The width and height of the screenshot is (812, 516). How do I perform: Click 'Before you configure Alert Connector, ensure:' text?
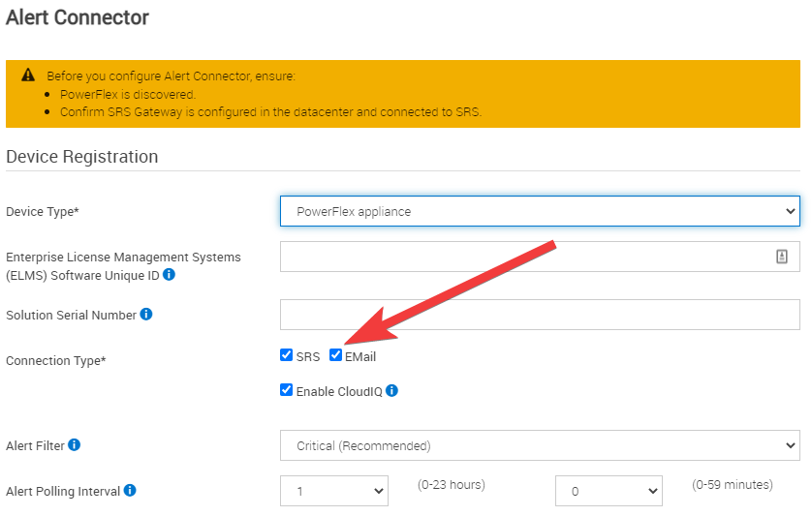(x=171, y=76)
